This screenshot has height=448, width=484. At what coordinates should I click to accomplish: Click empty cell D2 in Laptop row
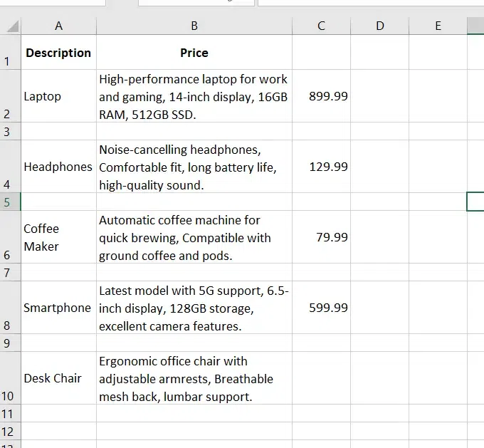click(x=379, y=96)
